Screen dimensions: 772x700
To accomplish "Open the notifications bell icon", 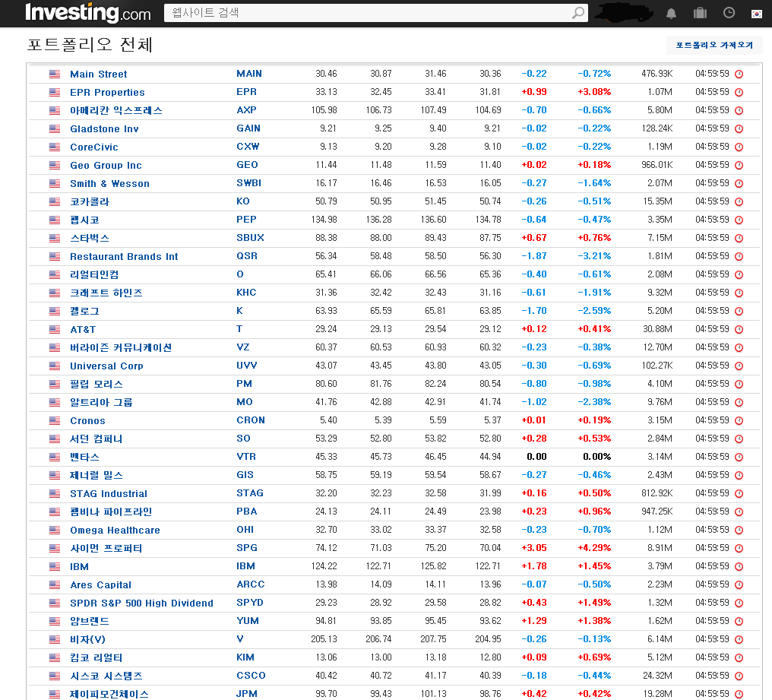I will 671,13.
